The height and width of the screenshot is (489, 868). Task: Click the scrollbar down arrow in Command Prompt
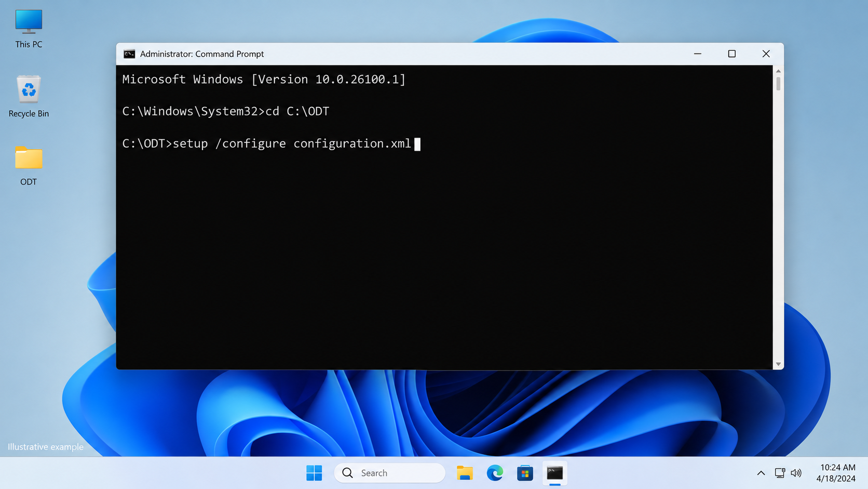tap(778, 364)
